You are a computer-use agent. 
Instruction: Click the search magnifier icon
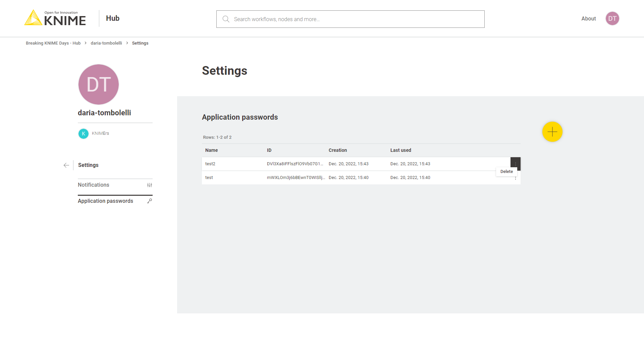click(x=226, y=19)
